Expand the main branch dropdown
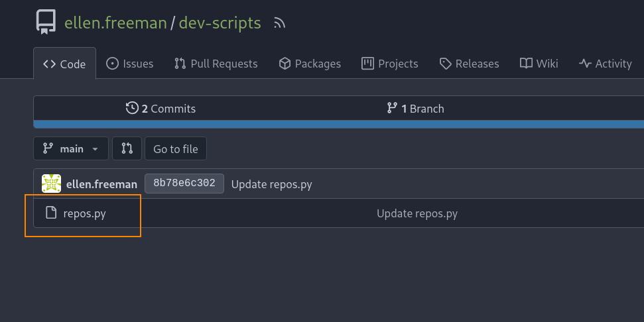This screenshot has width=644, height=322. [x=71, y=149]
